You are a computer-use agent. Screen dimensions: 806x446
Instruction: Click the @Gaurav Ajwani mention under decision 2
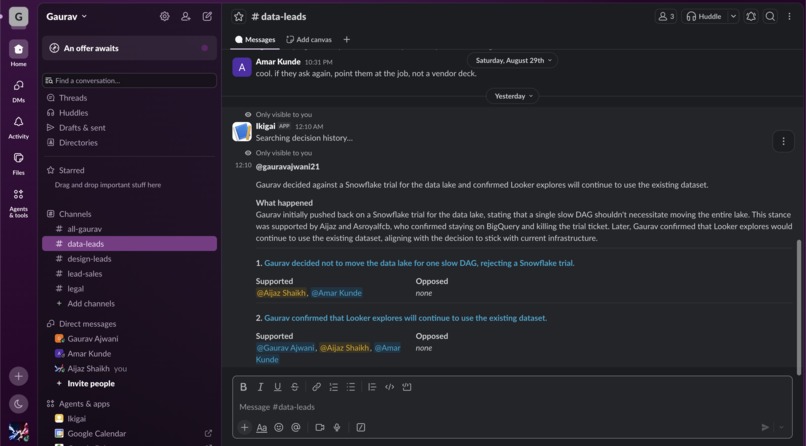(x=285, y=348)
